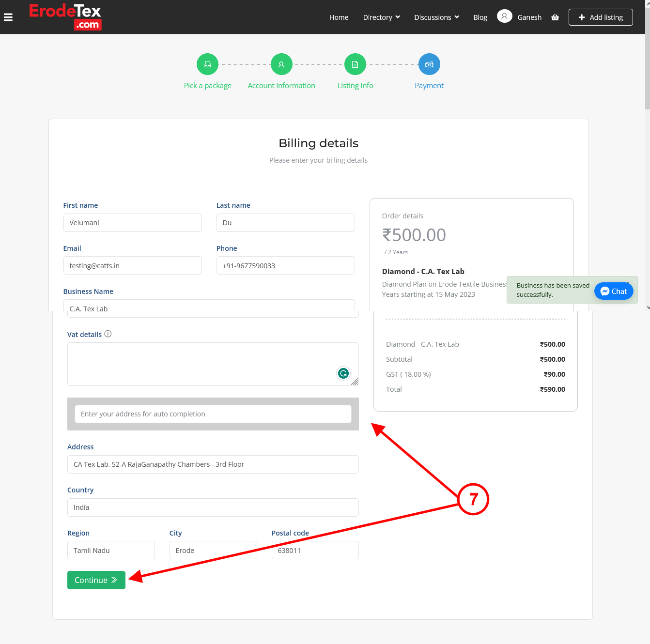Expand the Discussions dropdown menu
This screenshot has width=650, height=644.
click(x=436, y=17)
